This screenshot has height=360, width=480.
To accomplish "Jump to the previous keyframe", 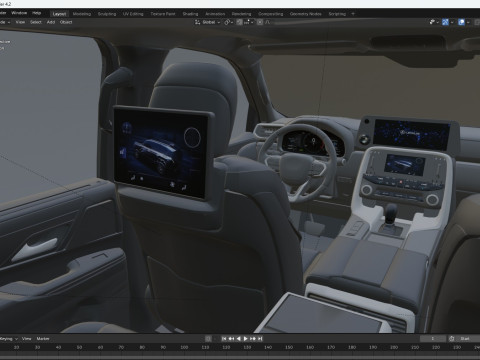I will (231, 339).
